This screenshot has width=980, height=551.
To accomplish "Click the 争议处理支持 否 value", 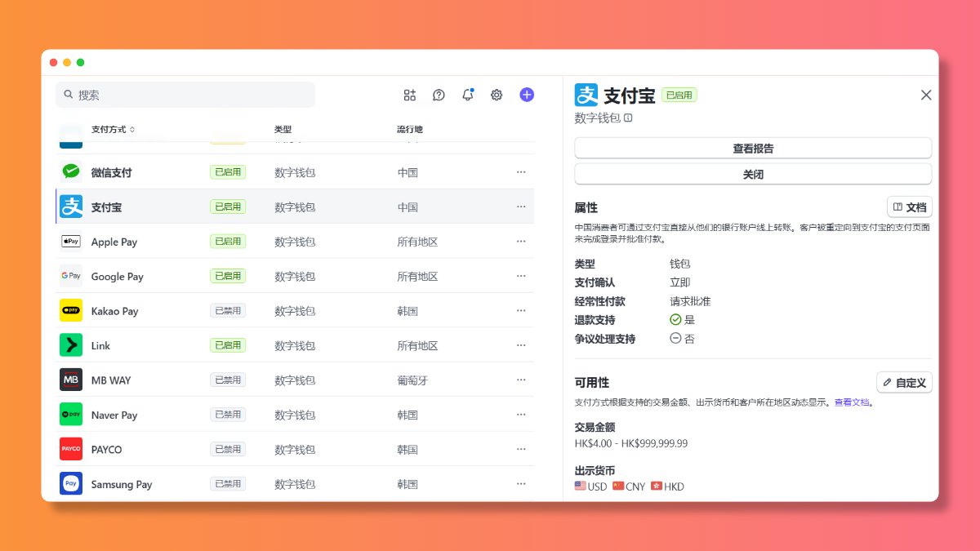I will 682,339.
